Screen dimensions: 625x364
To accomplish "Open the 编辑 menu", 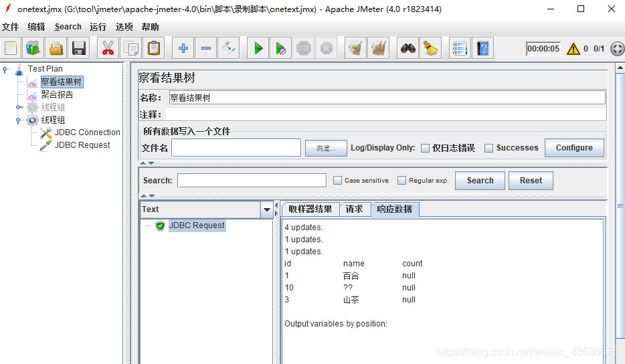I will (x=36, y=27).
